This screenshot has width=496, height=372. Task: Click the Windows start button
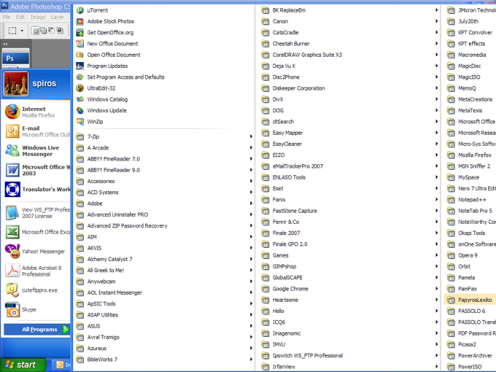(23, 365)
